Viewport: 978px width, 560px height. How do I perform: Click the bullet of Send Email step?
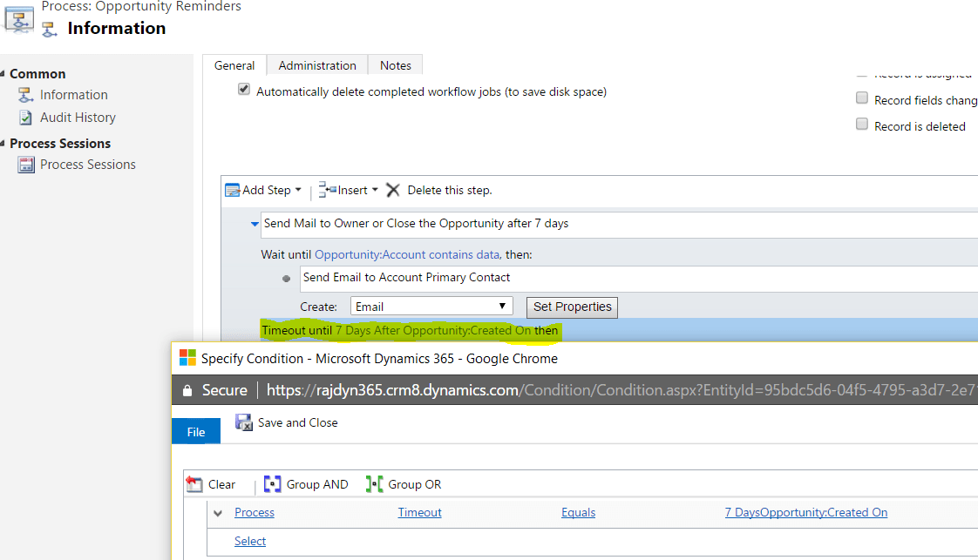point(286,279)
